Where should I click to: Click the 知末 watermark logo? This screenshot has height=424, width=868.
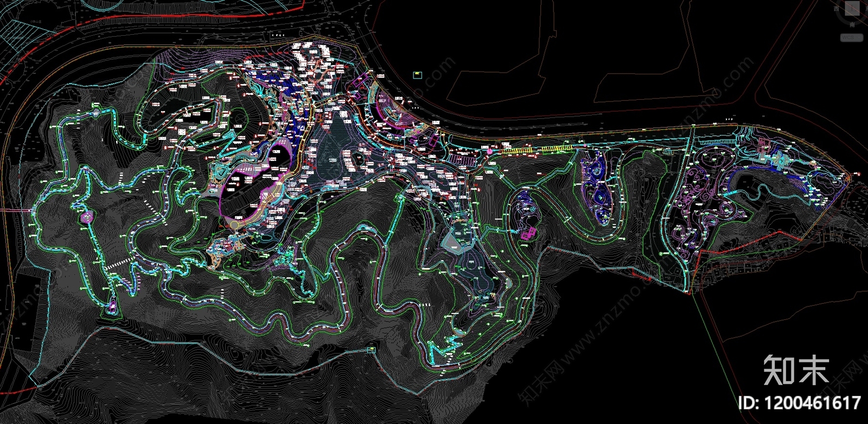pos(796,370)
